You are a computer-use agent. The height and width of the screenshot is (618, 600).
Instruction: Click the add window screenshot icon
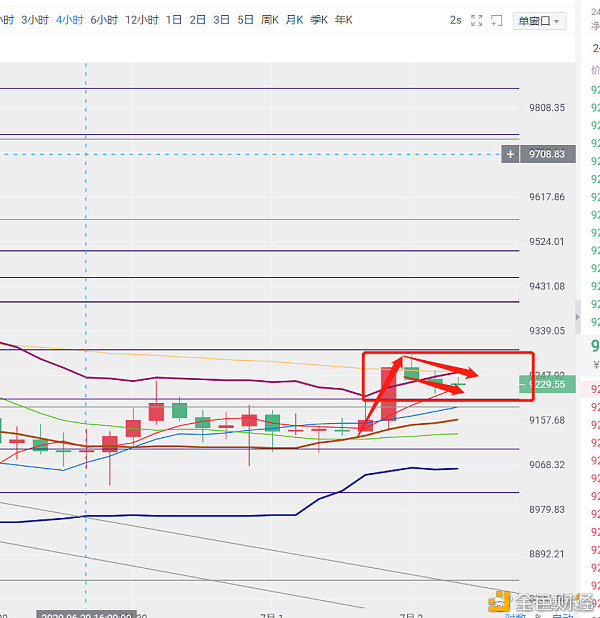tap(497, 20)
